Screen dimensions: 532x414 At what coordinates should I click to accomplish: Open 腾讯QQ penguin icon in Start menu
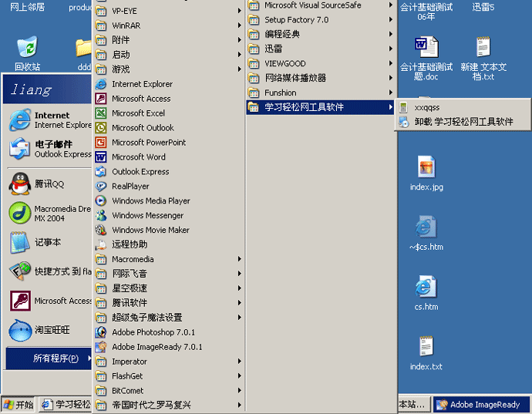(20, 183)
